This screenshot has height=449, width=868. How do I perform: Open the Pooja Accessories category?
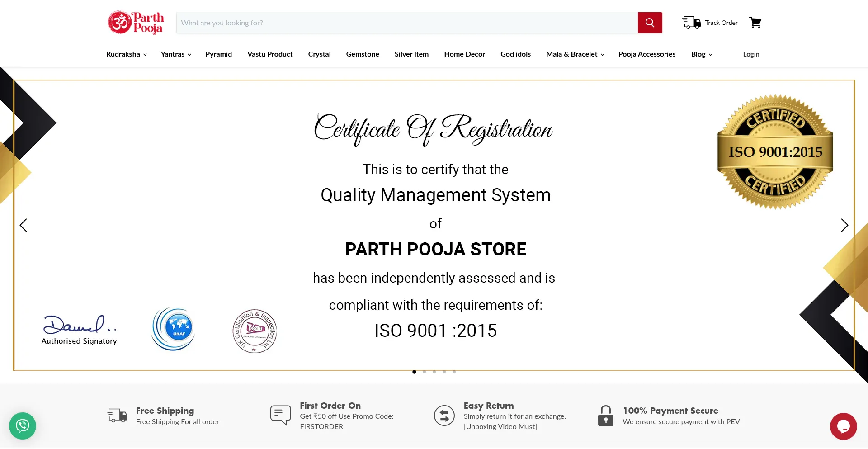point(647,54)
